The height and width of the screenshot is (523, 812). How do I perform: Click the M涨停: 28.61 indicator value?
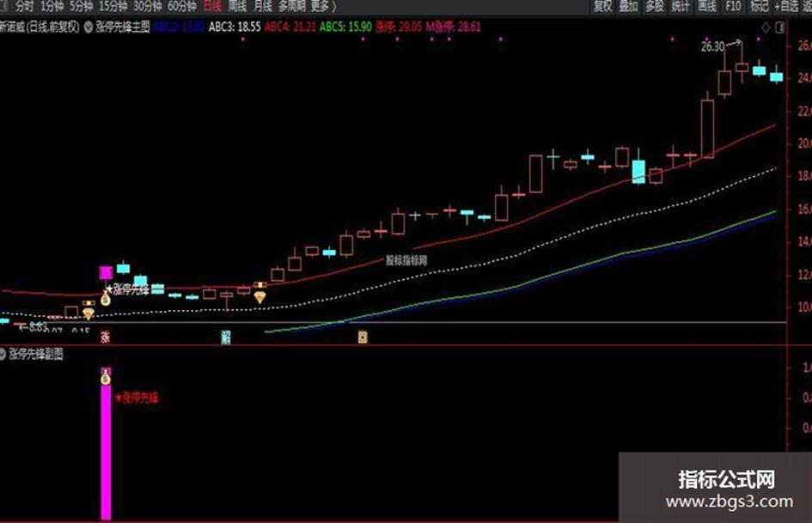pos(453,27)
